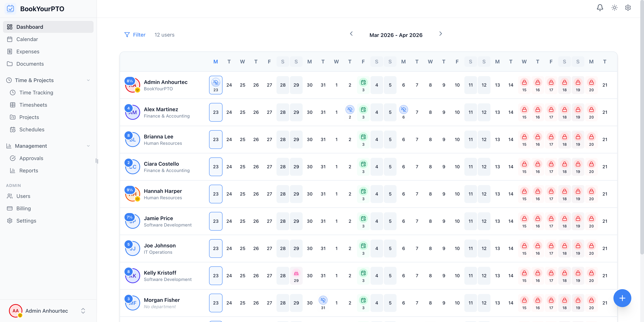Image resolution: width=644 pixels, height=322 pixels.
Task: Open the Reports panel
Action: click(29, 170)
